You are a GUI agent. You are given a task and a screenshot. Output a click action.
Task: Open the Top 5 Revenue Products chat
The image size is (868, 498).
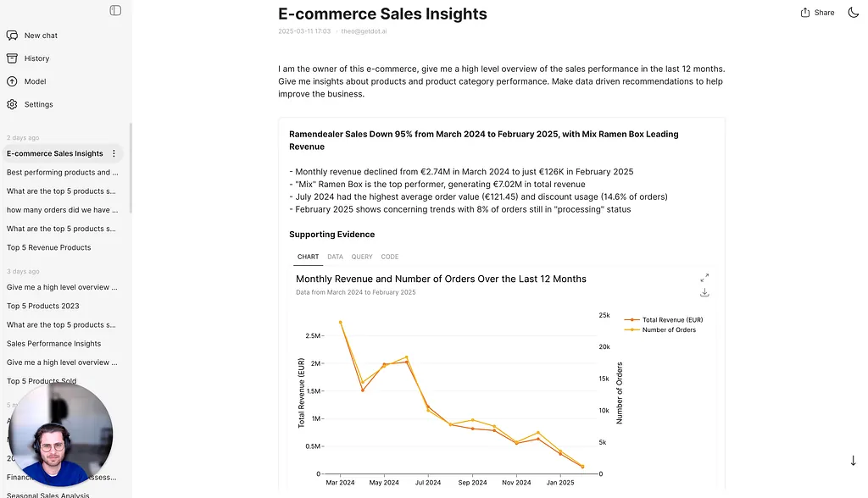pos(49,247)
